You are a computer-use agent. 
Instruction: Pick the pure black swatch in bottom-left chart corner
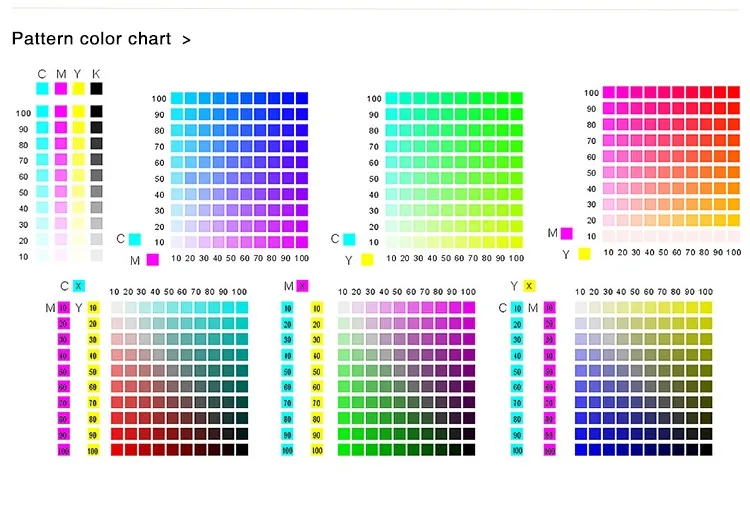[x=241, y=450]
